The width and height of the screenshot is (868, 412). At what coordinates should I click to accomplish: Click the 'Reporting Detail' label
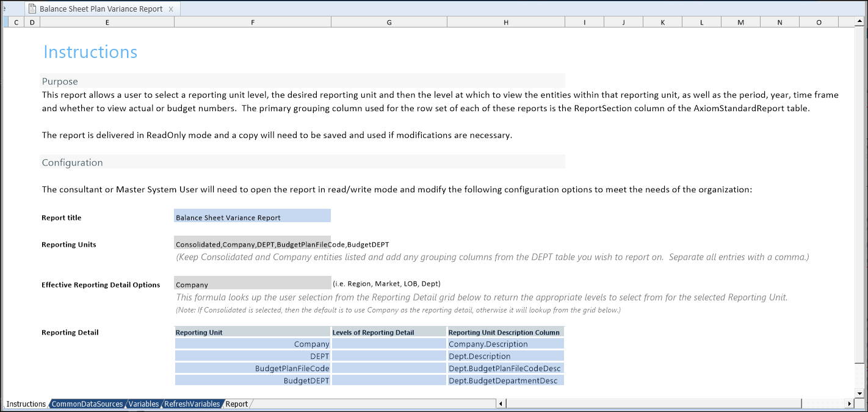(x=70, y=333)
